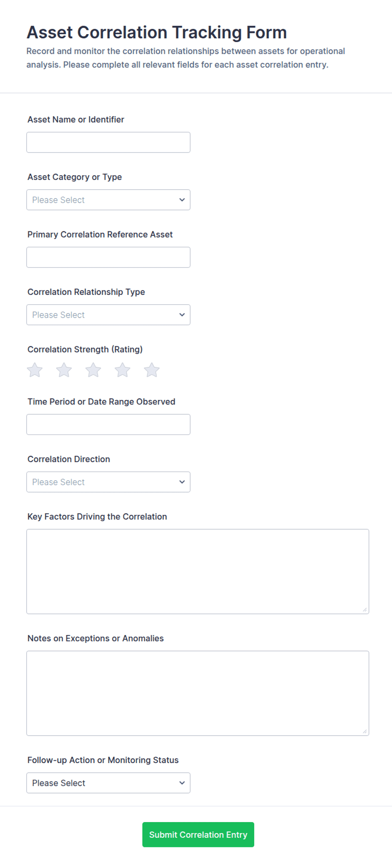Click the Notes on Exceptions or Anomalies textarea
This screenshot has width=392, height=868.
pos(198,693)
